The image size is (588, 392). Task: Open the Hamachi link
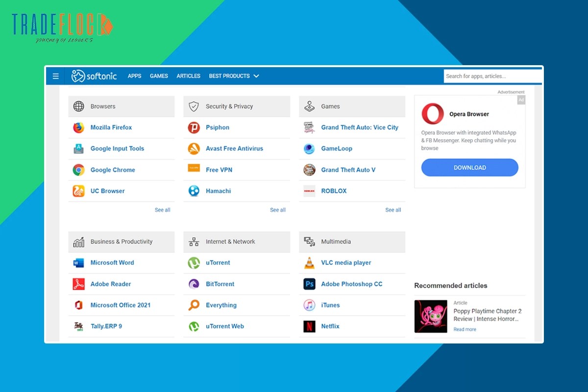pyautogui.click(x=218, y=191)
